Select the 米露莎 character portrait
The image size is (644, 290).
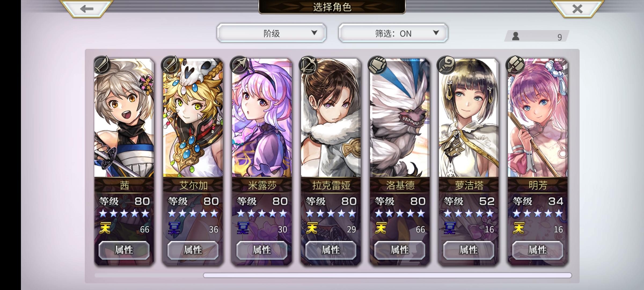point(262,118)
